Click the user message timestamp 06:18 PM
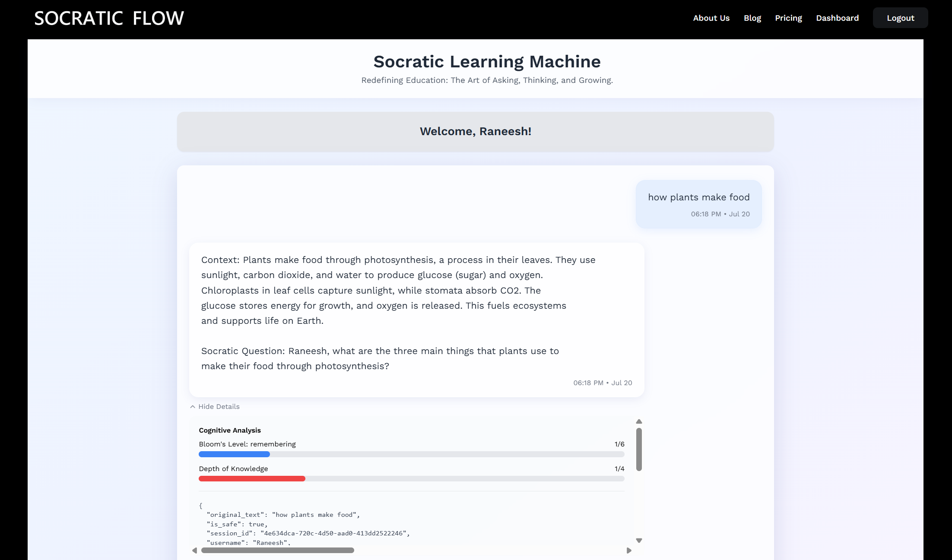The width and height of the screenshot is (952, 560). (x=720, y=214)
